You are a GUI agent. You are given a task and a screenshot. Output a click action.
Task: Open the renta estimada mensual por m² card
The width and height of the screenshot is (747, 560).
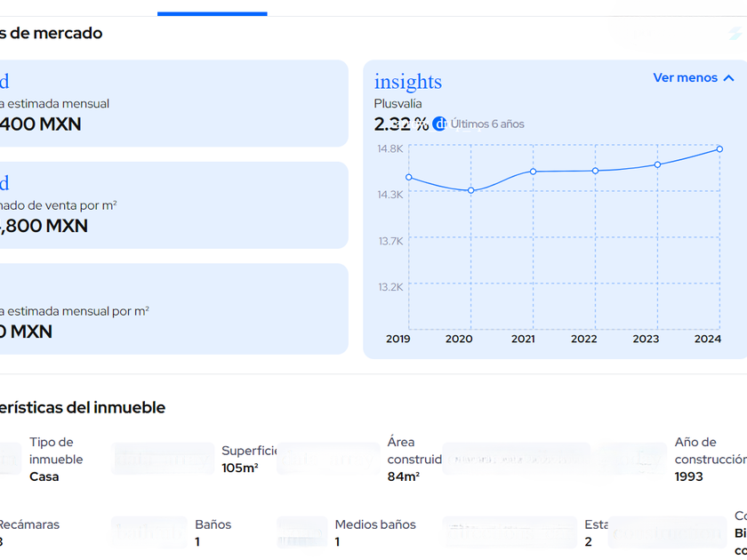(x=169, y=309)
